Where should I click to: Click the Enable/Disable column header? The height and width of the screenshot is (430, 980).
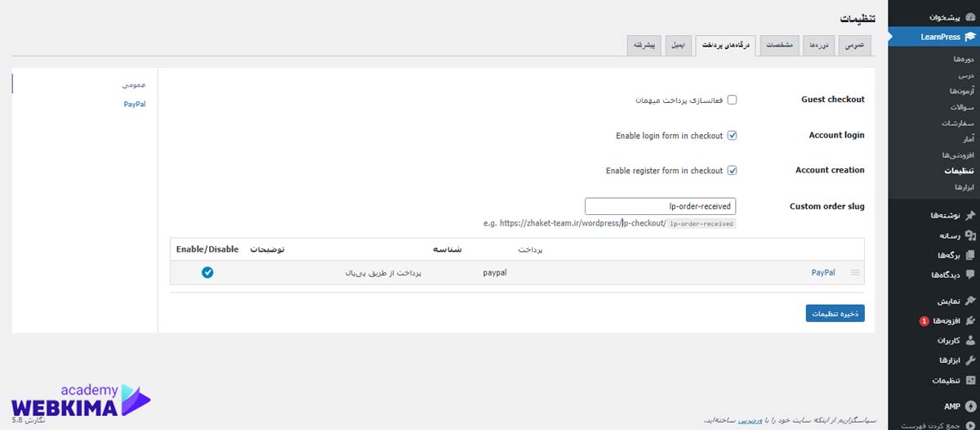207,249
